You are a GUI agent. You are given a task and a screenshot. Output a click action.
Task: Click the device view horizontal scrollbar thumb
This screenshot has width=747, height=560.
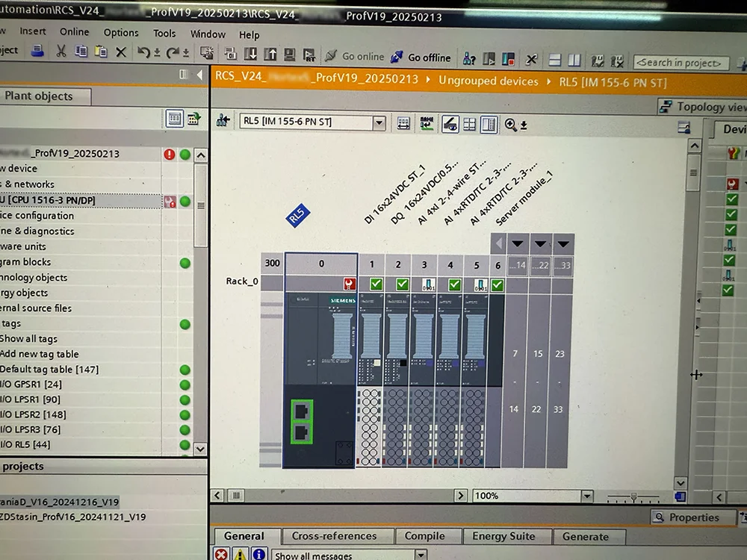pyautogui.click(x=236, y=496)
